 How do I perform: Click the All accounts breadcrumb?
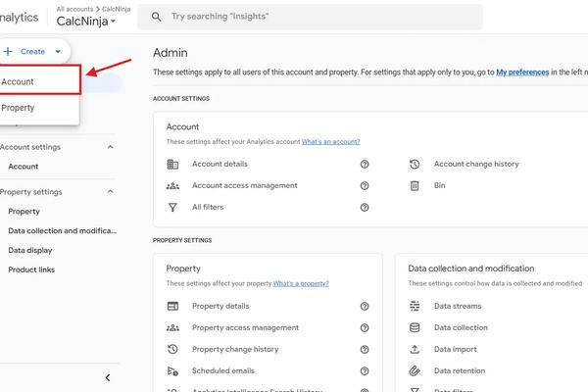click(74, 9)
